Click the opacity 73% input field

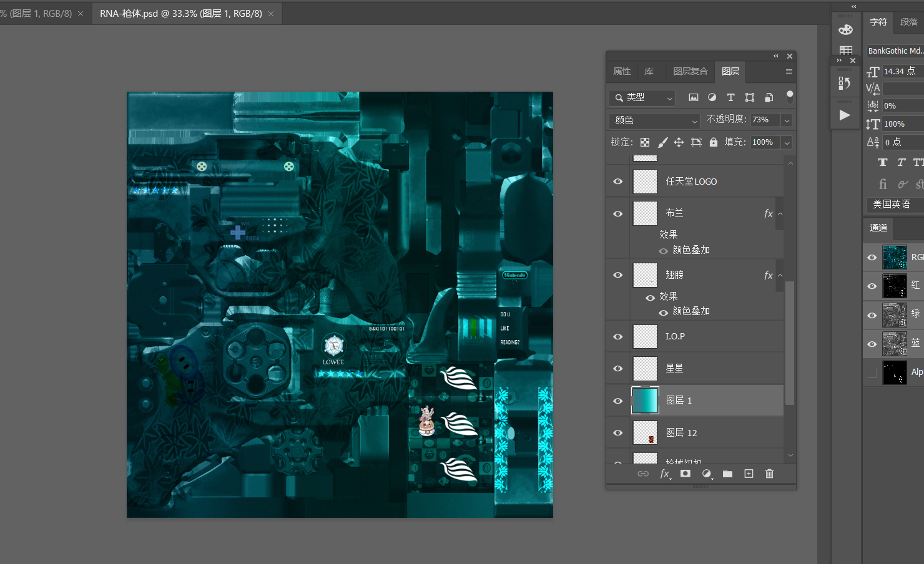click(766, 120)
